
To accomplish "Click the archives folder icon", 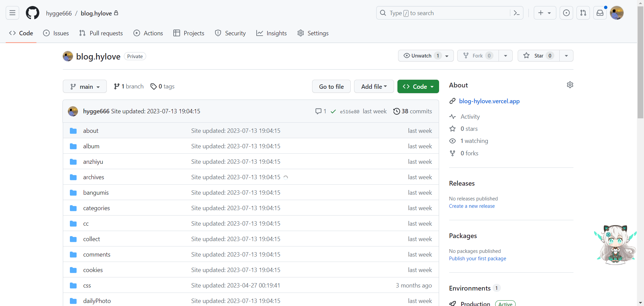I will 73,177.
